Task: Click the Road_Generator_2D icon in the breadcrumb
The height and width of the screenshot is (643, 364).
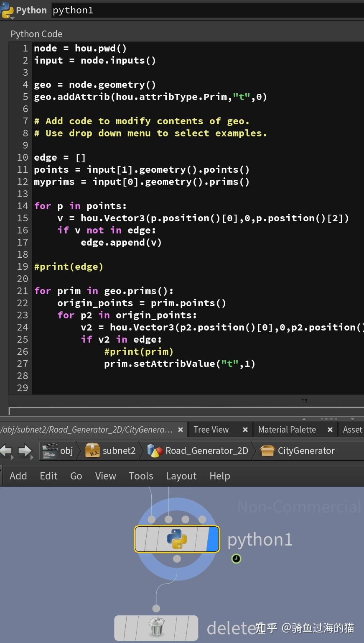Action: (156, 451)
